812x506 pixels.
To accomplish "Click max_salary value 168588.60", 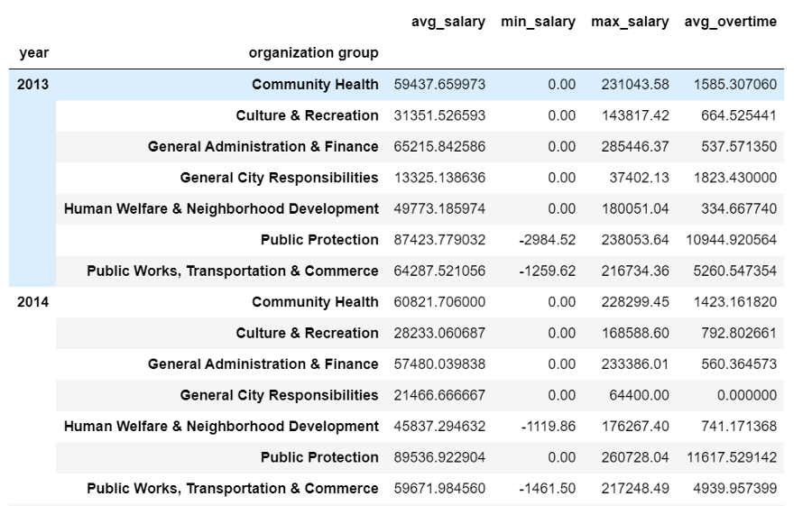I will click(x=635, y=333).
